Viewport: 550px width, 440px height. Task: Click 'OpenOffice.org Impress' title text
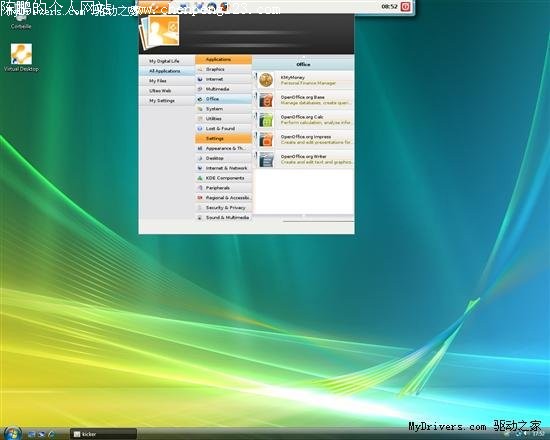point(306,136)
